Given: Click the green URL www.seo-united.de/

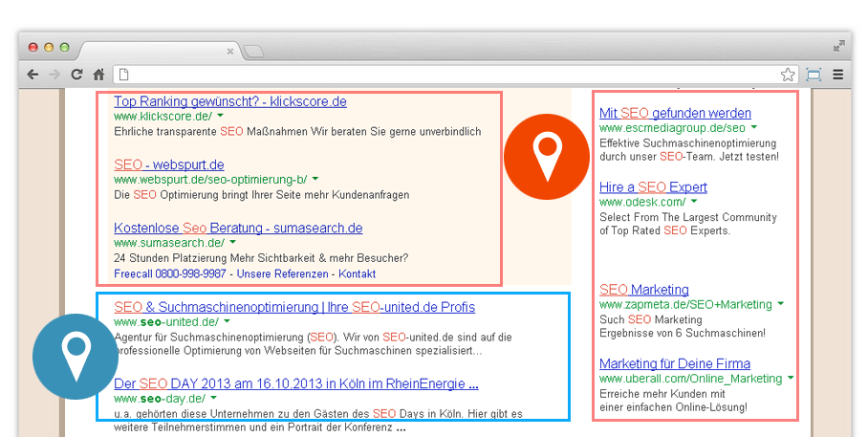Looking at the screenshot, I should tap(166, 322).
